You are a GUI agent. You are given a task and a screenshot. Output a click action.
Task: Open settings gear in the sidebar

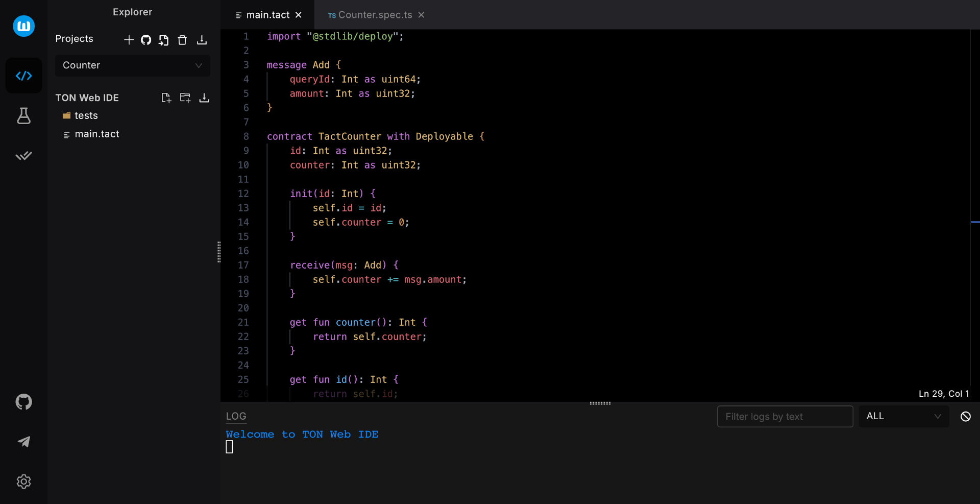click(23, 482)
